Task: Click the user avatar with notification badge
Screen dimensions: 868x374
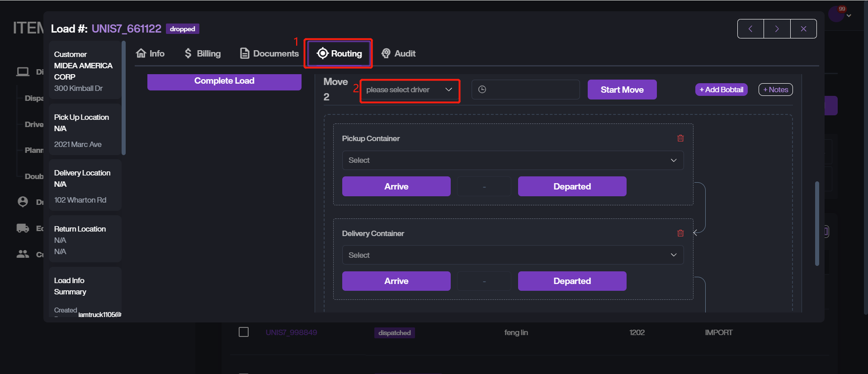Action: tap(836, 14)
